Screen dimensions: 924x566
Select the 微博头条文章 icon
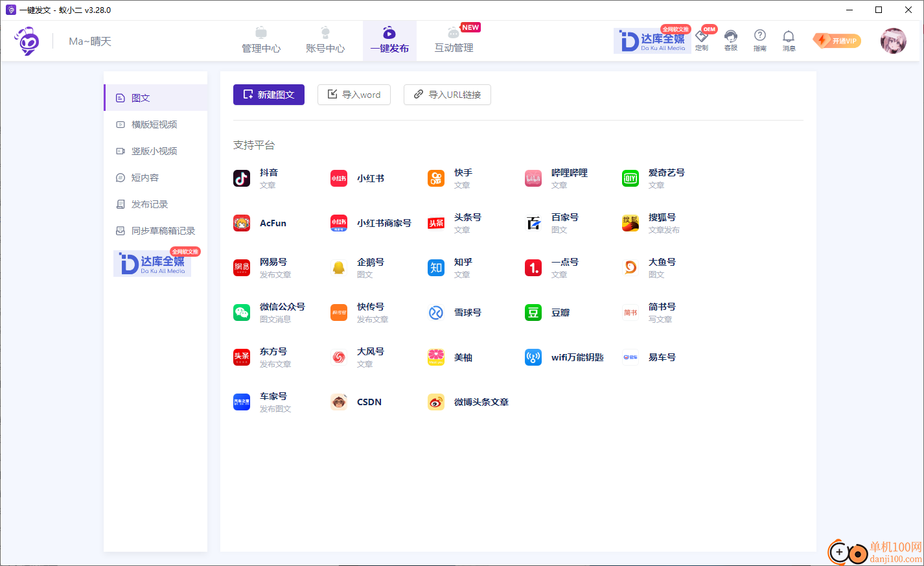[436, 402]
